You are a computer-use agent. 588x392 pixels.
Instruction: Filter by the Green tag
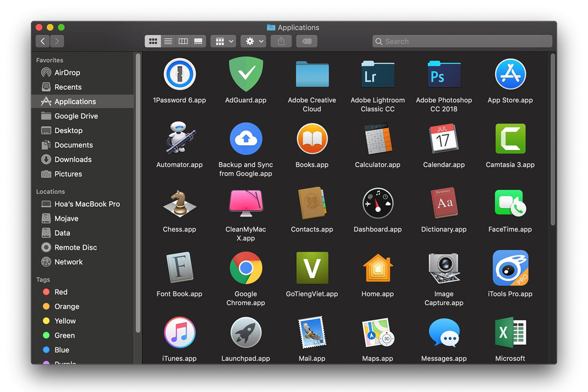82,336
